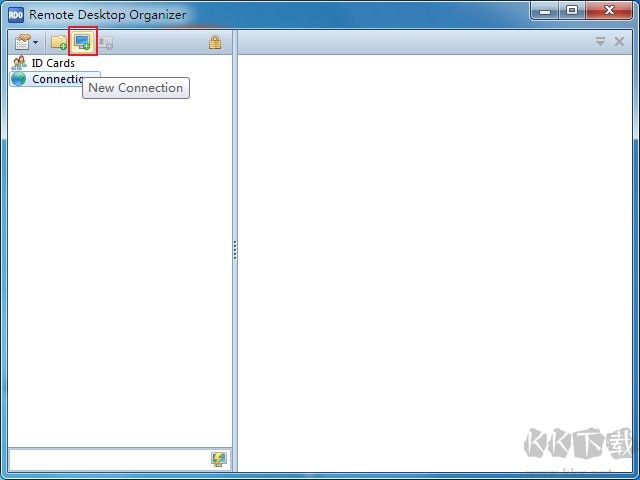Close the Remote Desktop Organizer window
The width and height of the screenshot is (640, 480).
[x=609, y=11]
